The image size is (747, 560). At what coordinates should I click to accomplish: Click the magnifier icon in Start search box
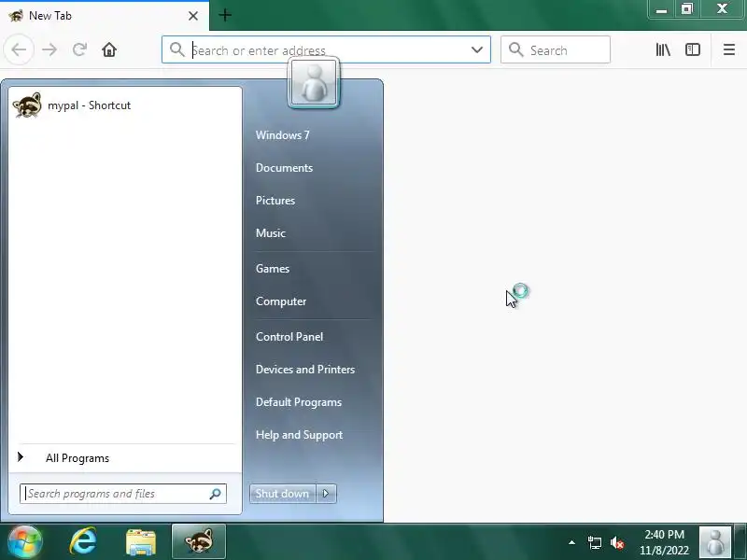pyautogui.click(x=216, y=494)
